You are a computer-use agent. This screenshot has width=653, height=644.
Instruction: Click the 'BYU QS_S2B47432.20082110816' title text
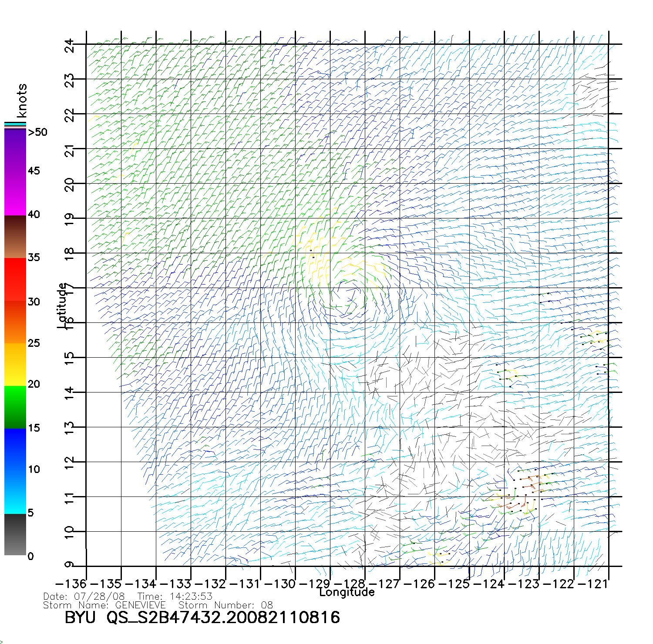click(x=202, y=617)
